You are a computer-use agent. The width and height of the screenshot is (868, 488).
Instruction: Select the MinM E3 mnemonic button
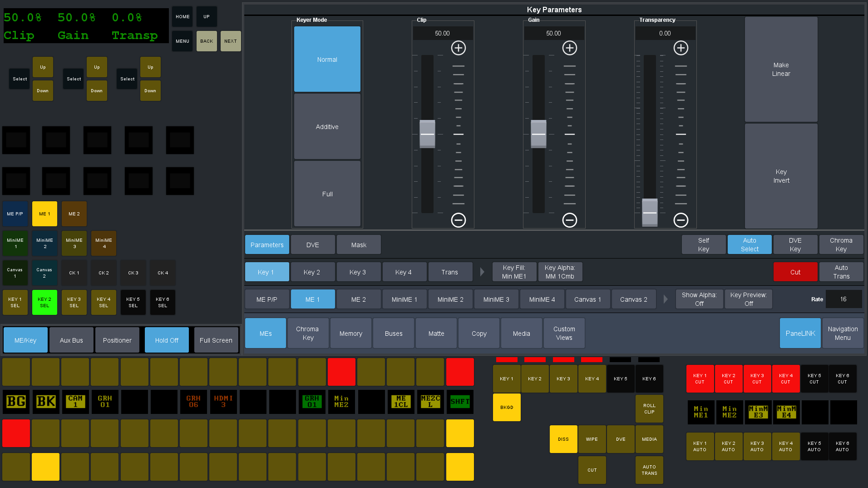click(x=758, y=412)
